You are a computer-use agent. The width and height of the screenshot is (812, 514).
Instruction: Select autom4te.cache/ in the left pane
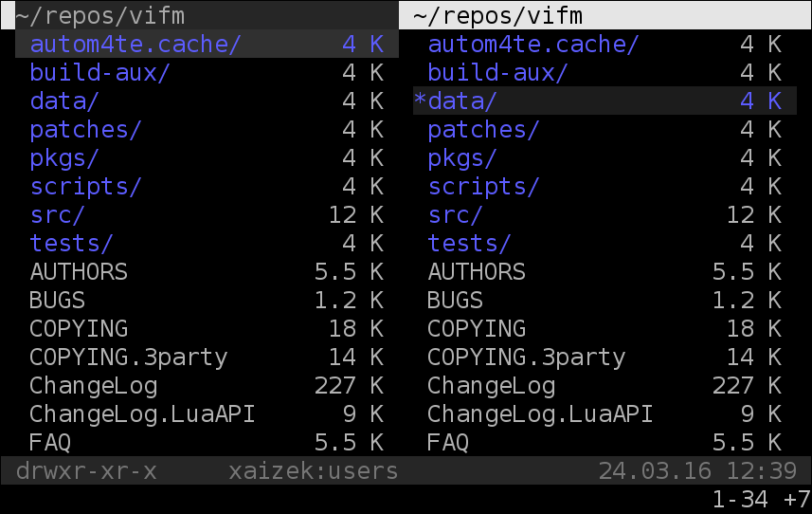point(208,44)
